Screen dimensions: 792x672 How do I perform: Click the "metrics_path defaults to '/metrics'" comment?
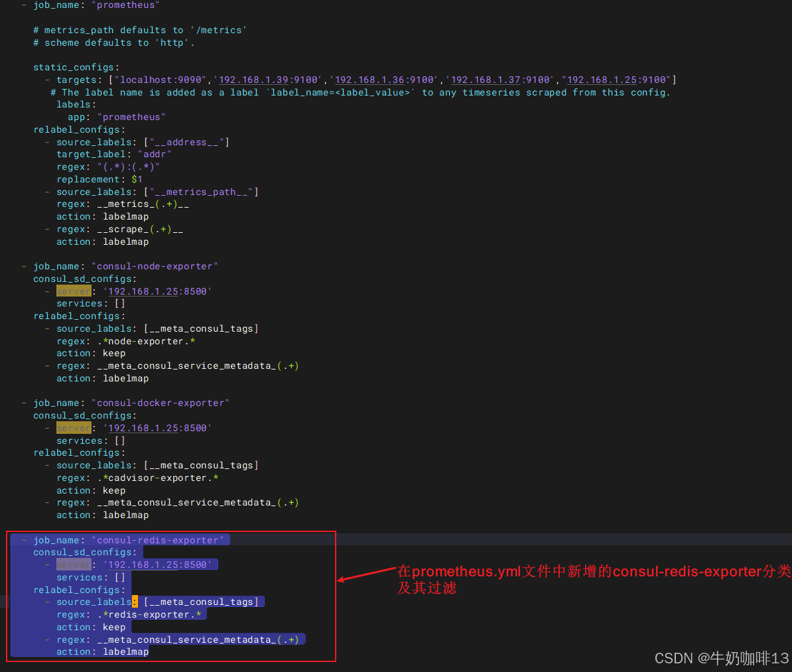[x=140, y=31]
